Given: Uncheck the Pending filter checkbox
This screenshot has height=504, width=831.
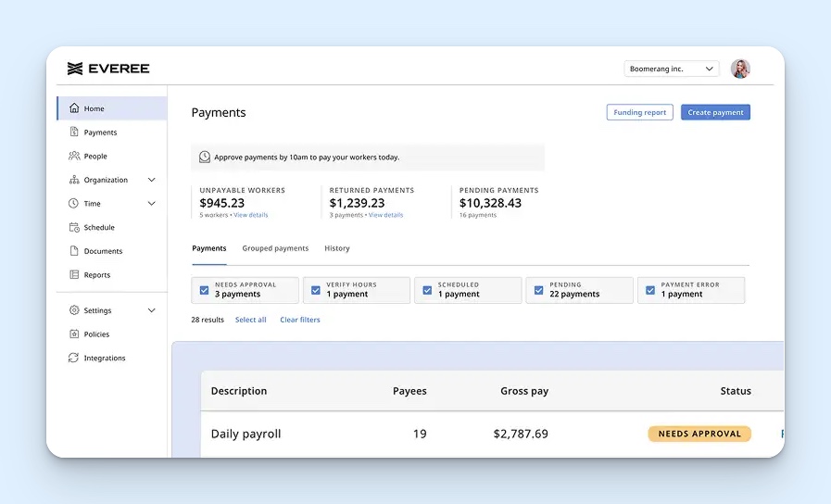Looking at the screenshot, I should point(538,290).
